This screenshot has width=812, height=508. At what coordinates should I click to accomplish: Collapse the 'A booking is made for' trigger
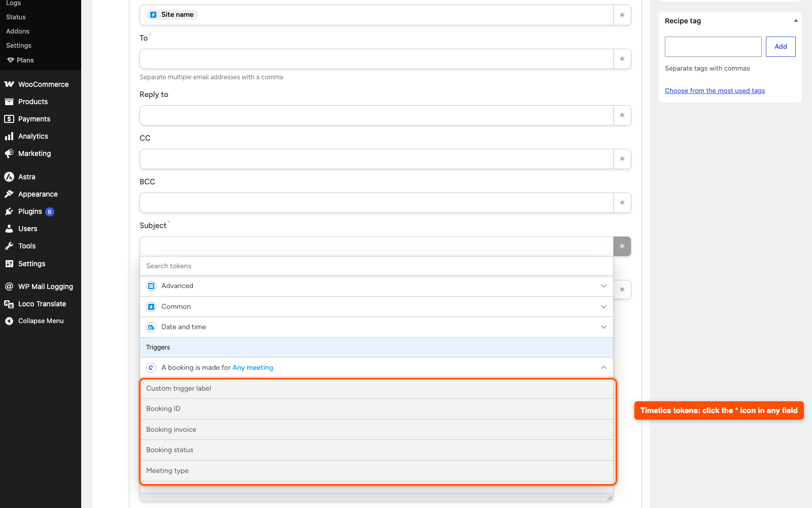click(603, 367)
